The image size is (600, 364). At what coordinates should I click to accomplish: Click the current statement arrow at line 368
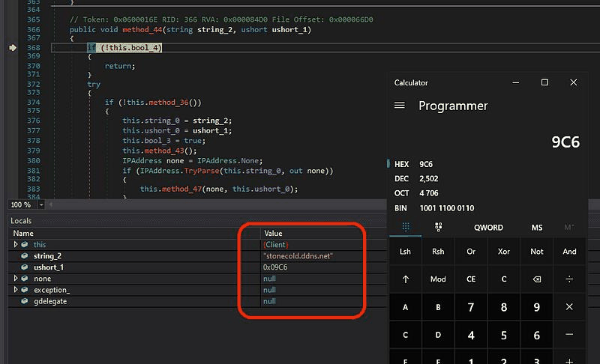pos(13,48)
